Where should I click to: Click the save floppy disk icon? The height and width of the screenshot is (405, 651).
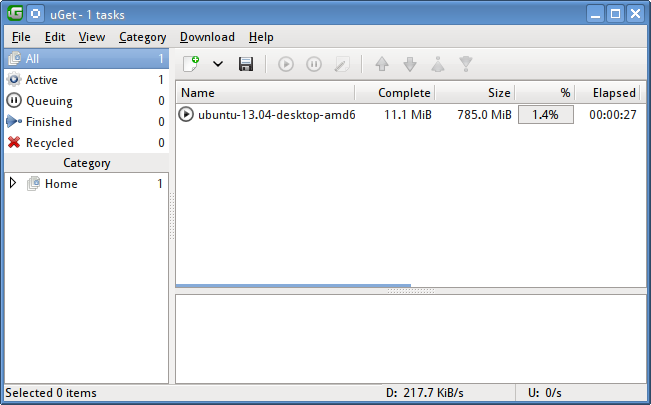[246, 64]
